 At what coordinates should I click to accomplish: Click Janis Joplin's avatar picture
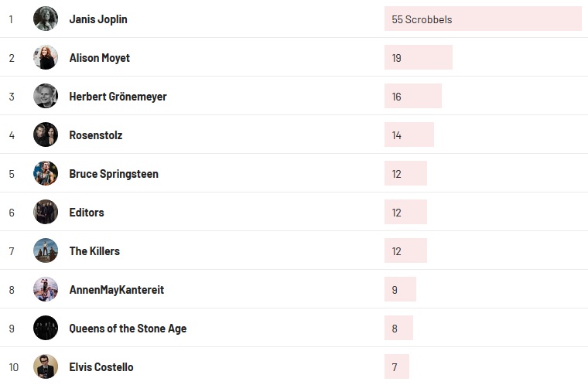46,19
